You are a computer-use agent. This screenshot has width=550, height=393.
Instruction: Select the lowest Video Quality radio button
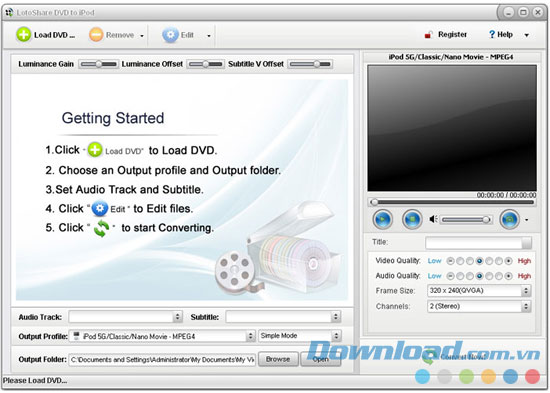[x=450, y=261]
